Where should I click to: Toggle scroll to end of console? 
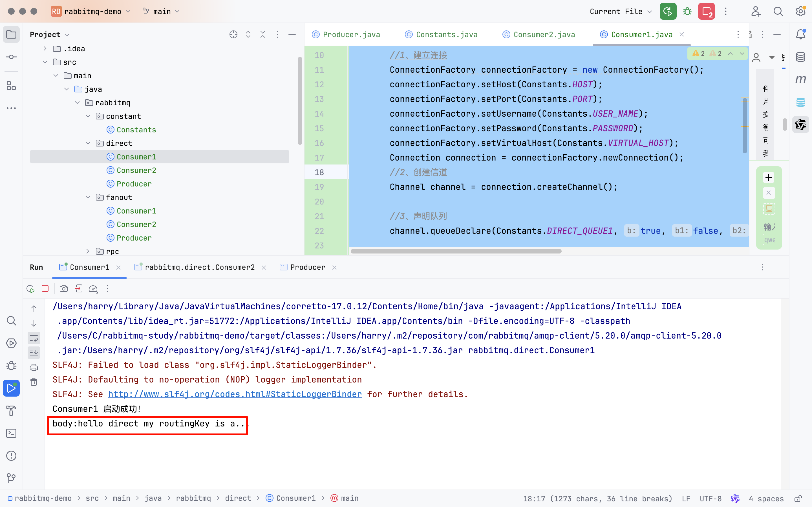[x=34, y=352]
